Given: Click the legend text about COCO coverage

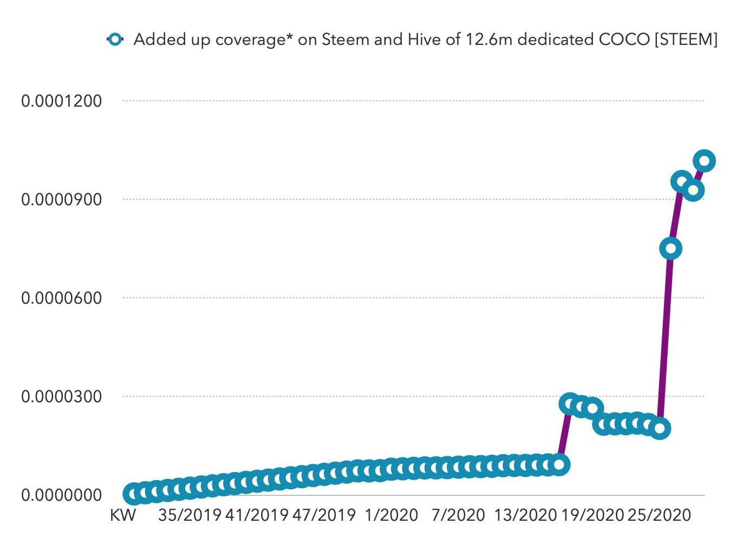Looking at the screenshot, I should [x=425, y=40].
